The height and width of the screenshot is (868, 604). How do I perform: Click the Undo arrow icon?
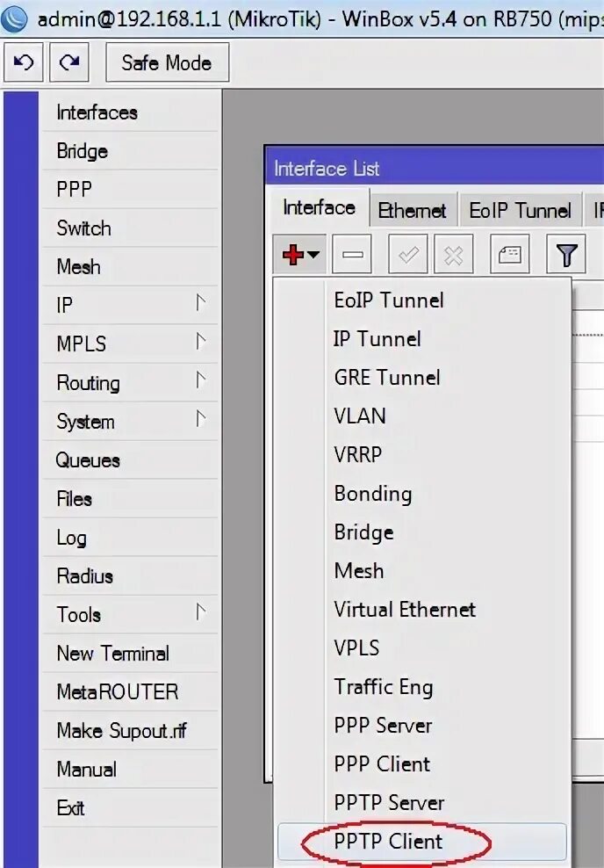(x=23, y=62)
